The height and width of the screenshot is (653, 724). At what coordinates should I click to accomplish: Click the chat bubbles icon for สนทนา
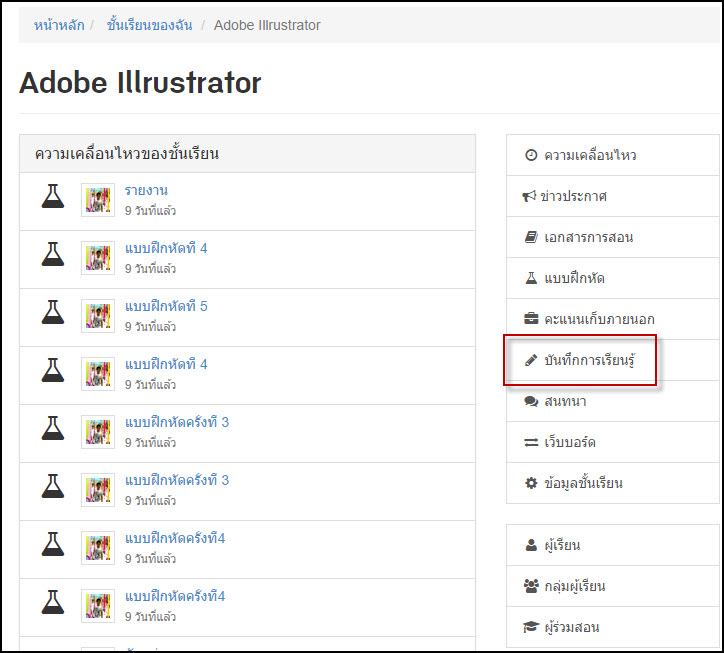tap(531, 401)
